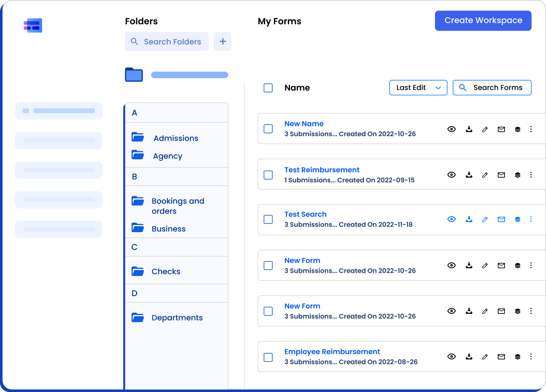
Task: Open the Test Reimbursement form link
Action: [322, 170]
